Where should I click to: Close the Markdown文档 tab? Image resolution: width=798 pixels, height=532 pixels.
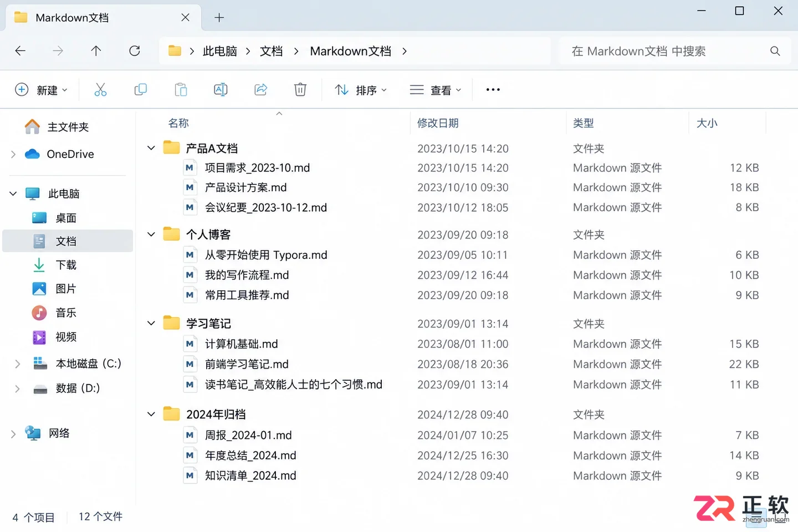(x=185, y=18)
